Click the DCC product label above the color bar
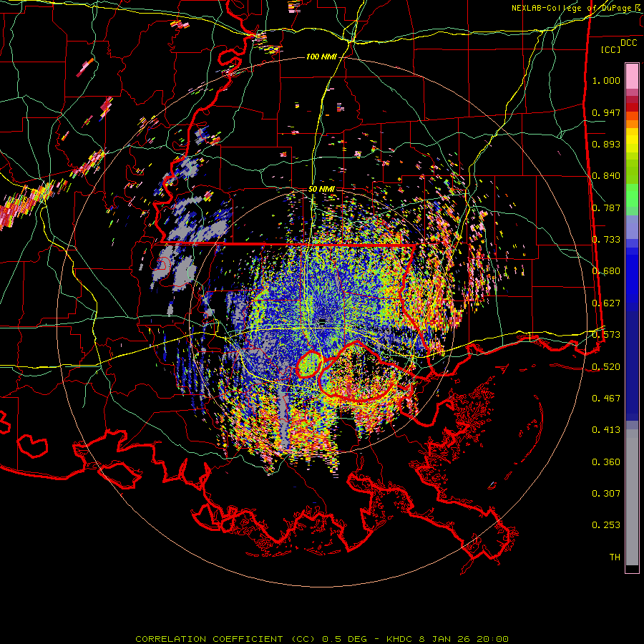The width and height of the screenshot is (644, 644). click(628, 43)
